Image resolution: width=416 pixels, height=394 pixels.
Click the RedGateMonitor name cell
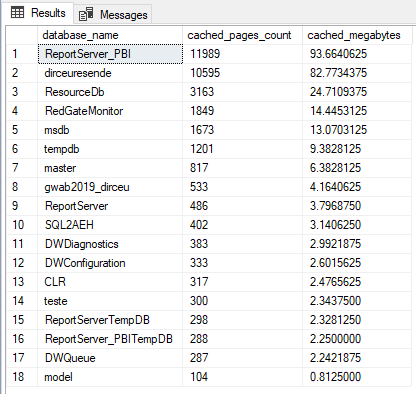pyautogui.click(x=110, y=111)
